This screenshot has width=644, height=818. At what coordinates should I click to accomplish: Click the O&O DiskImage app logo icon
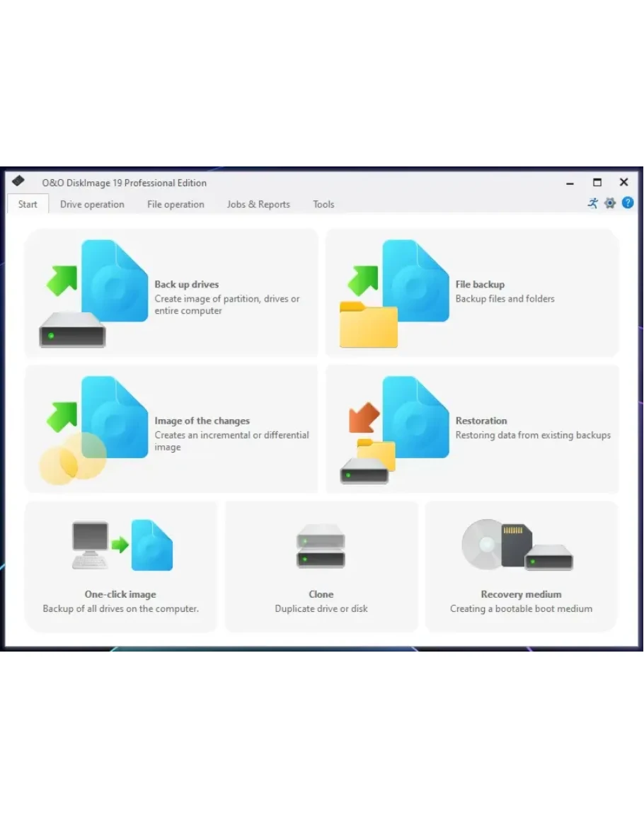[18, 182]
